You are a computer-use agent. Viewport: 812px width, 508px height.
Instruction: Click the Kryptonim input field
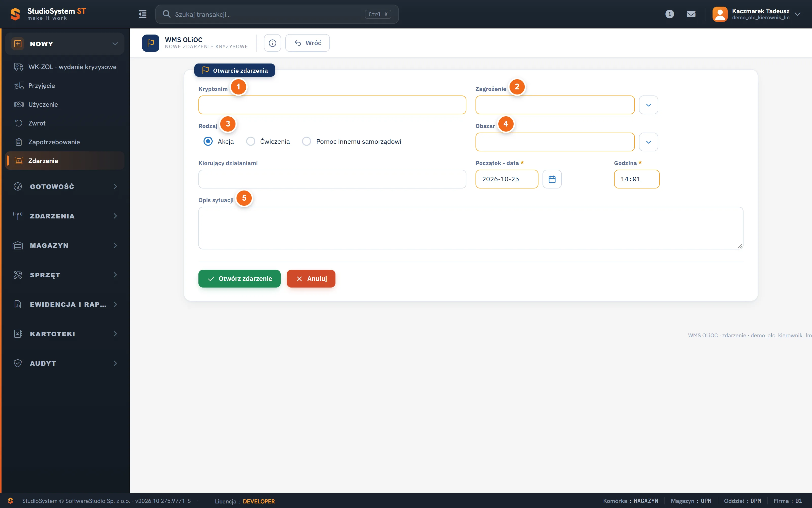pyautogui.click(x=332, y=105)
